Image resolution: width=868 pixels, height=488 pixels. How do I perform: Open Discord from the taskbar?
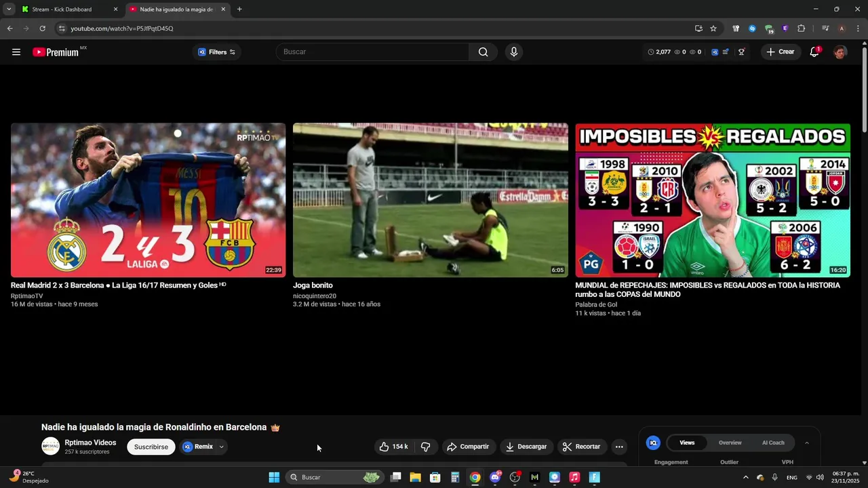click(495, 477)
